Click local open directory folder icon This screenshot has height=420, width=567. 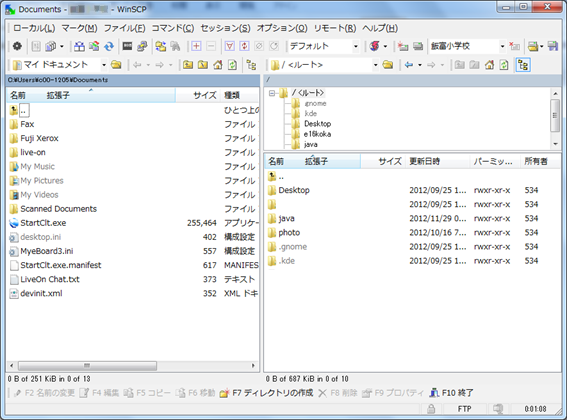116,65
